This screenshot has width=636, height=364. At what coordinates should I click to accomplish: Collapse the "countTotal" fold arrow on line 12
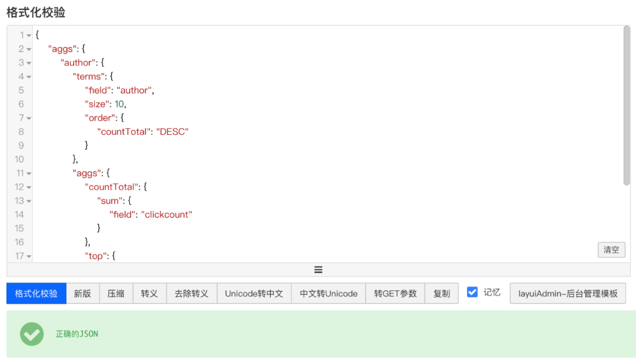tap(29, 187)
